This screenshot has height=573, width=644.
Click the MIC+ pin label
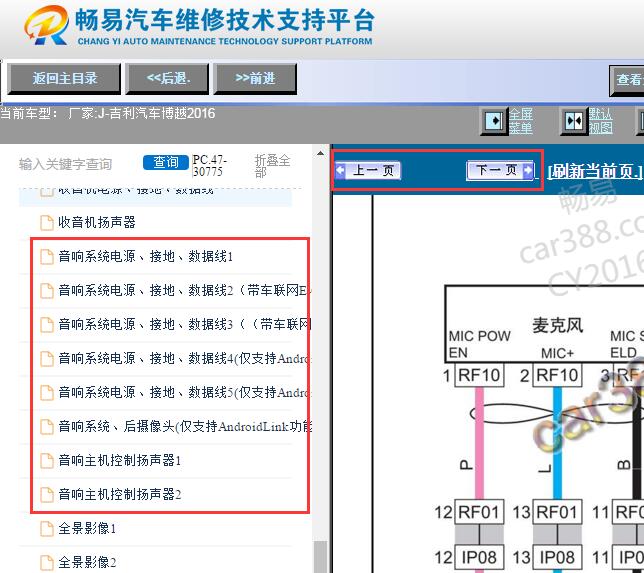click(557, 353)
